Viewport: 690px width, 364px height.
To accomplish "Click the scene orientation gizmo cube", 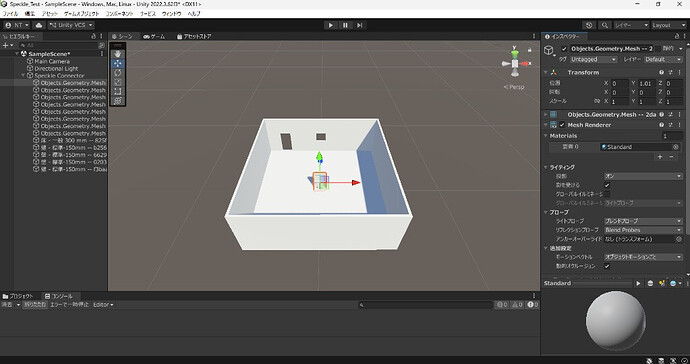I will click(x=515, y=64).
